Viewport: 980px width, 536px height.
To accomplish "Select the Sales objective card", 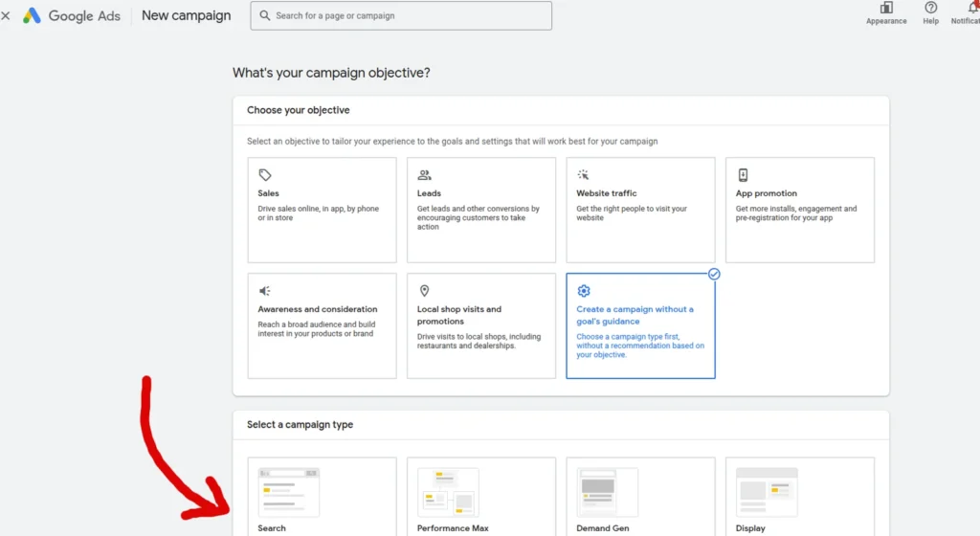I will click(x=322, y=211).
